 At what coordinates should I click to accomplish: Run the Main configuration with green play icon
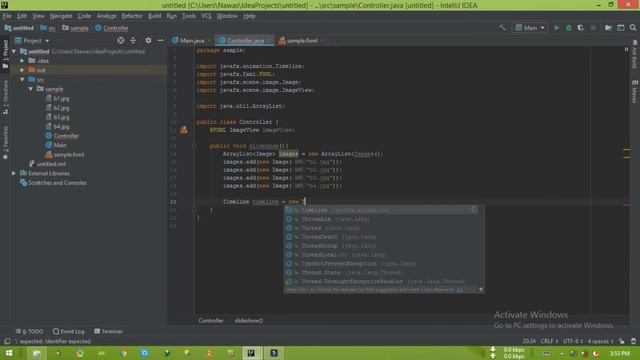(x=556, y=28)
